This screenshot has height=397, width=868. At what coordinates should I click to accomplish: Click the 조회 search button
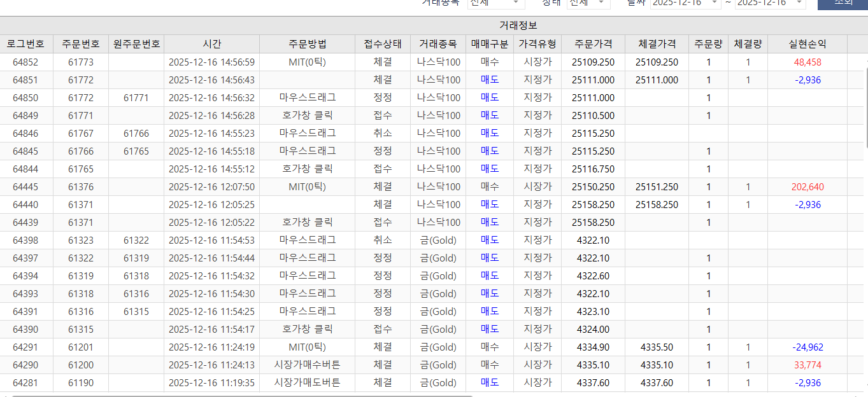click(843, 4)
